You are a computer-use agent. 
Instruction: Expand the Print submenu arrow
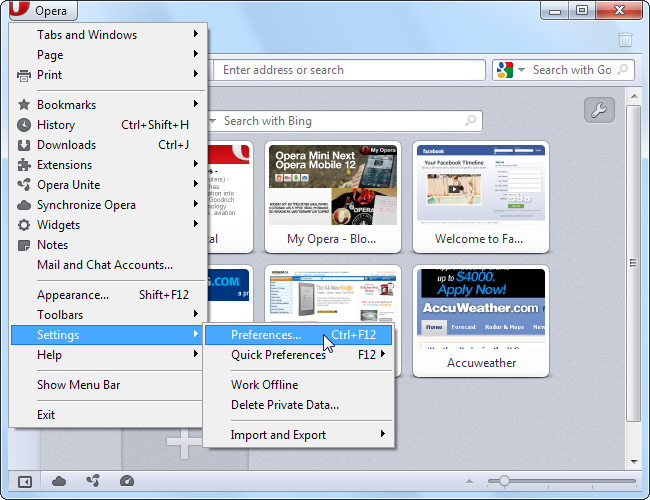click(x=196, y=74)
